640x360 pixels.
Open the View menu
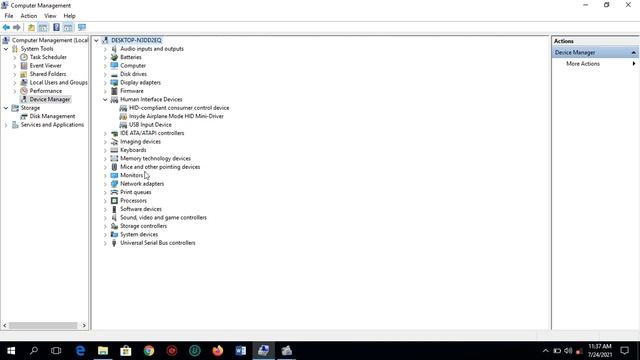point(50,16)
